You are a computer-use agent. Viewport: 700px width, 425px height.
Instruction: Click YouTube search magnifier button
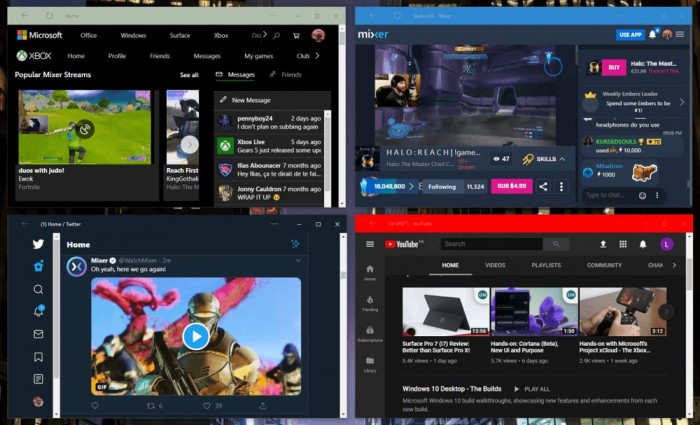(556, 244)
